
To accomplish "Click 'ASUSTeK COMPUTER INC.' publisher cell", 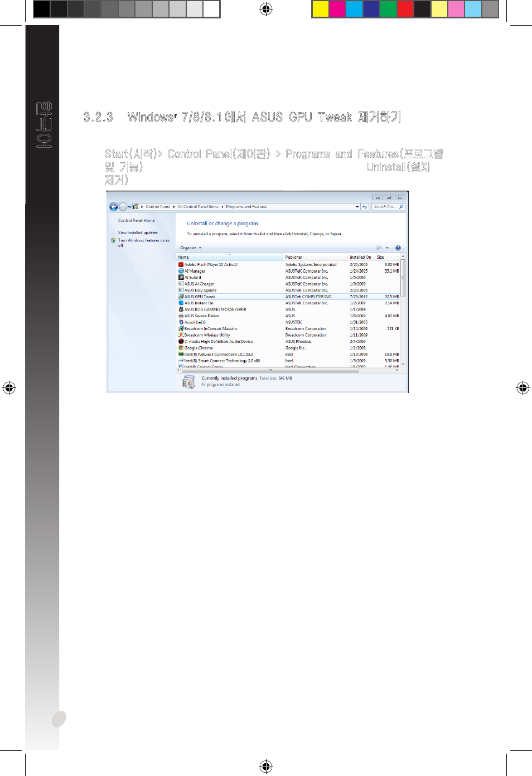I will pyautogui.click(x=308, y=297).
